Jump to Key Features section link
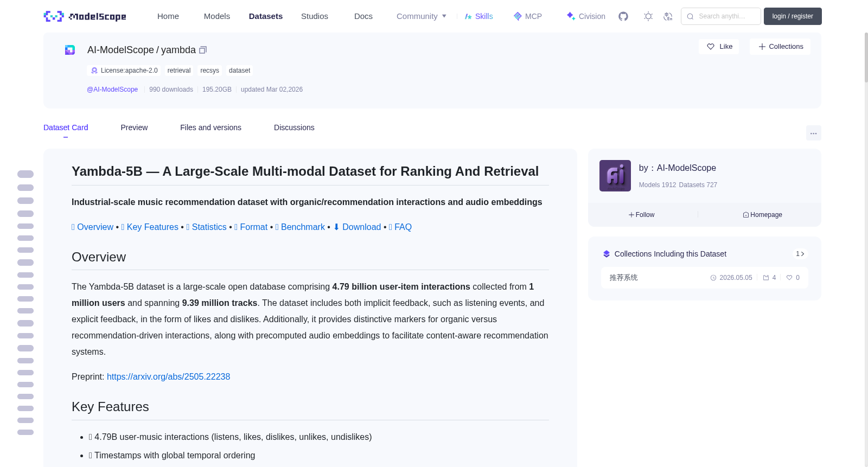The height and width of the screenshot is (467, 868). 150,227
